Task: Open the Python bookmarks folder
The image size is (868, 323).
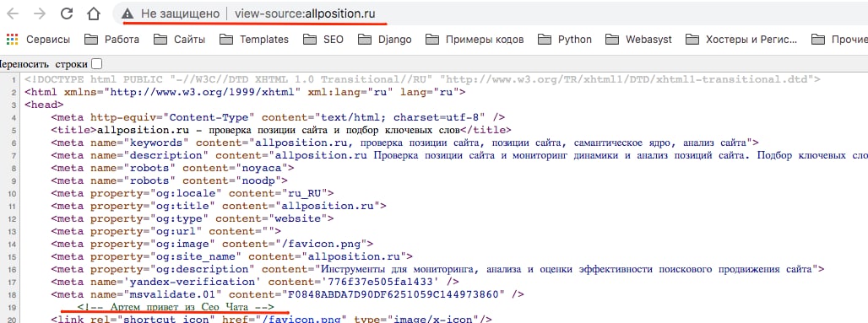Action: [x=565, y=40]
